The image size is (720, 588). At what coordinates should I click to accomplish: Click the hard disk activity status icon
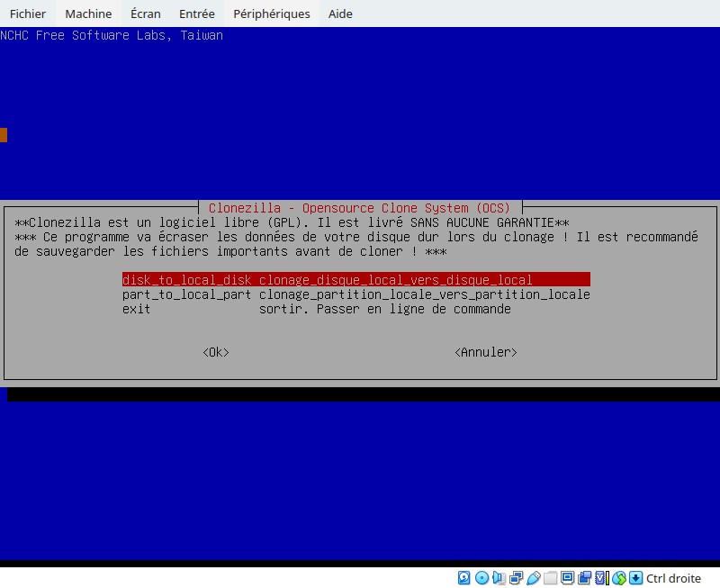(x=463, y=578)
